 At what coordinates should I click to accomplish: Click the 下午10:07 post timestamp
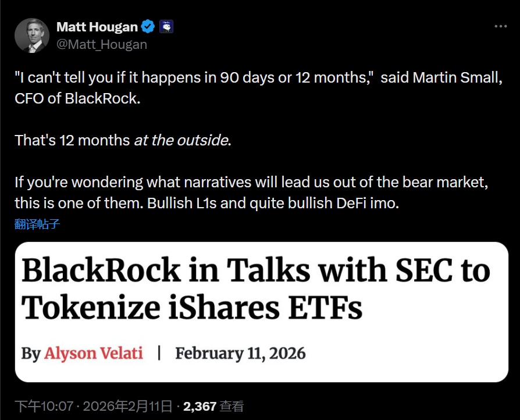[42, 406]
